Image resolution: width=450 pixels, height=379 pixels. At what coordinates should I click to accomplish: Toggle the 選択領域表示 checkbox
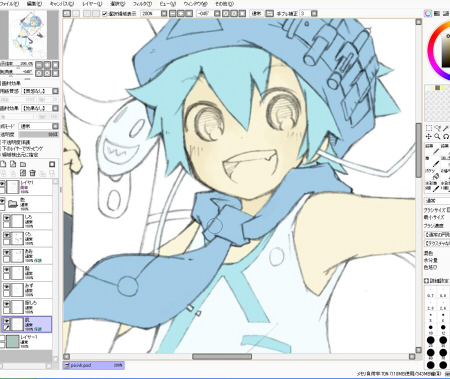click(105, 14)
